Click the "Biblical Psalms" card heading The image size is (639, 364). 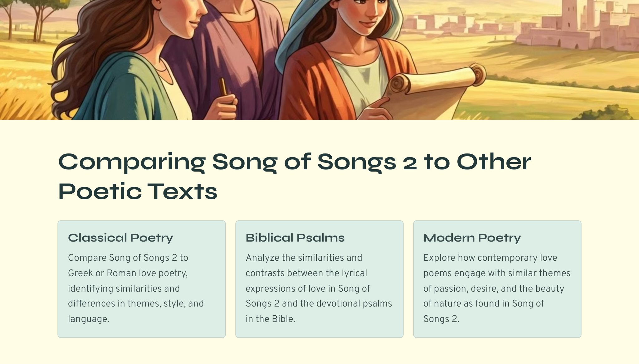coord(295,238)
